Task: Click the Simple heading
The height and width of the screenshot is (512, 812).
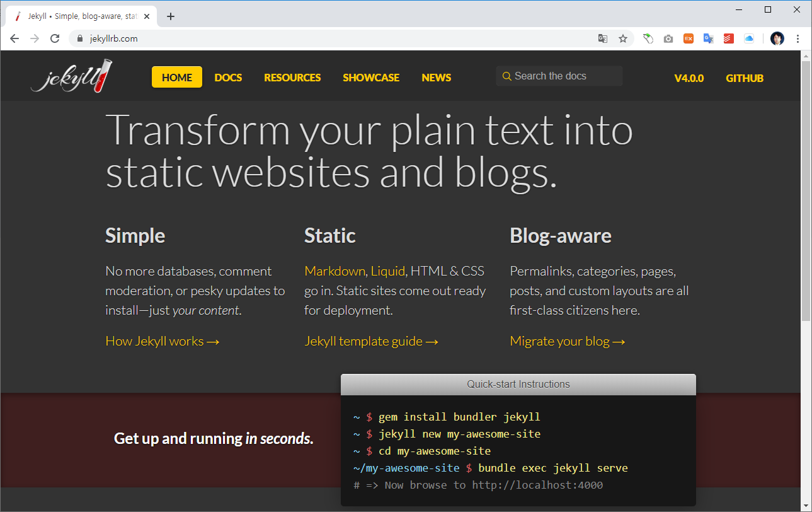Action: click(x=135, y=236)
